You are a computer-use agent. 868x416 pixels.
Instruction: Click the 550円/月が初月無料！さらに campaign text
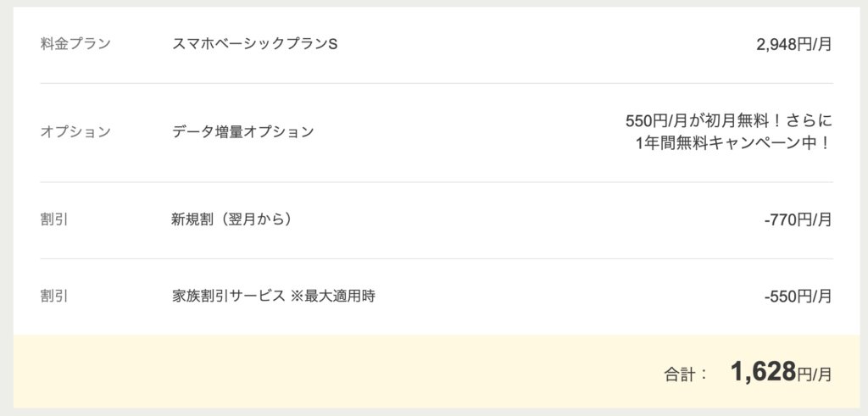tap(728, 120)
